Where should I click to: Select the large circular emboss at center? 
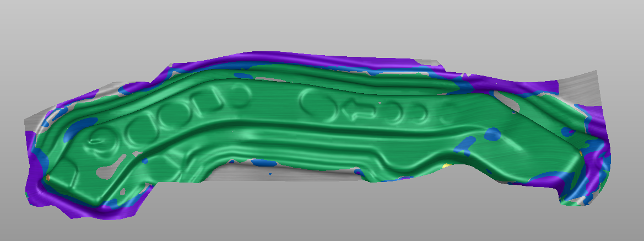pos(313,100)
